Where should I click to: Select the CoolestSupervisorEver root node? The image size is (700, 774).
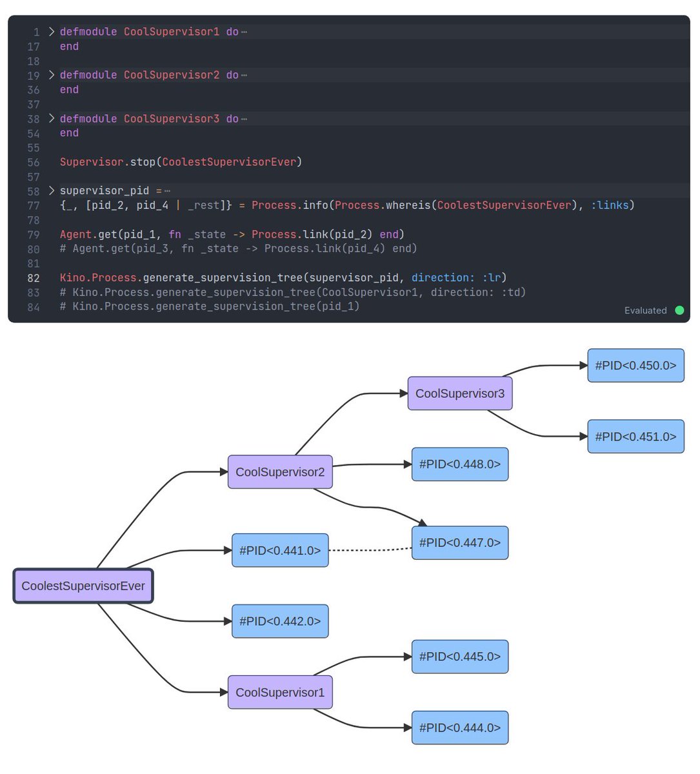pyautogui.click(x=83, y=586)
